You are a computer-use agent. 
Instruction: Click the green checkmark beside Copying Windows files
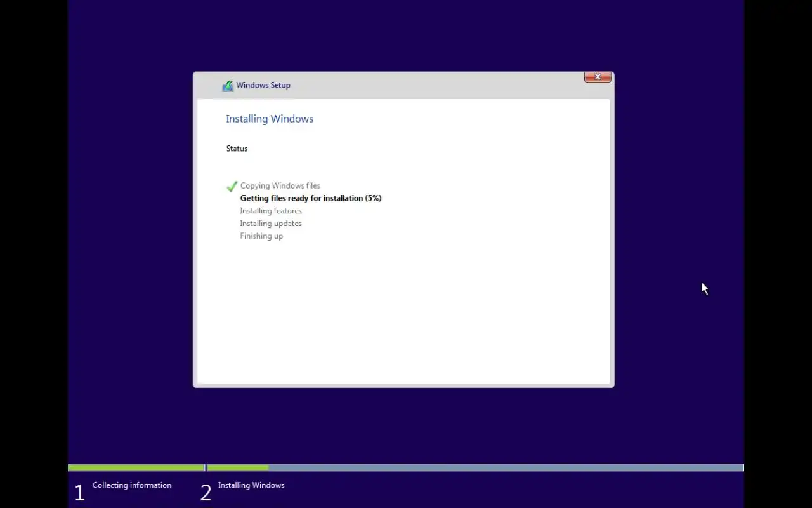point(232,186)
